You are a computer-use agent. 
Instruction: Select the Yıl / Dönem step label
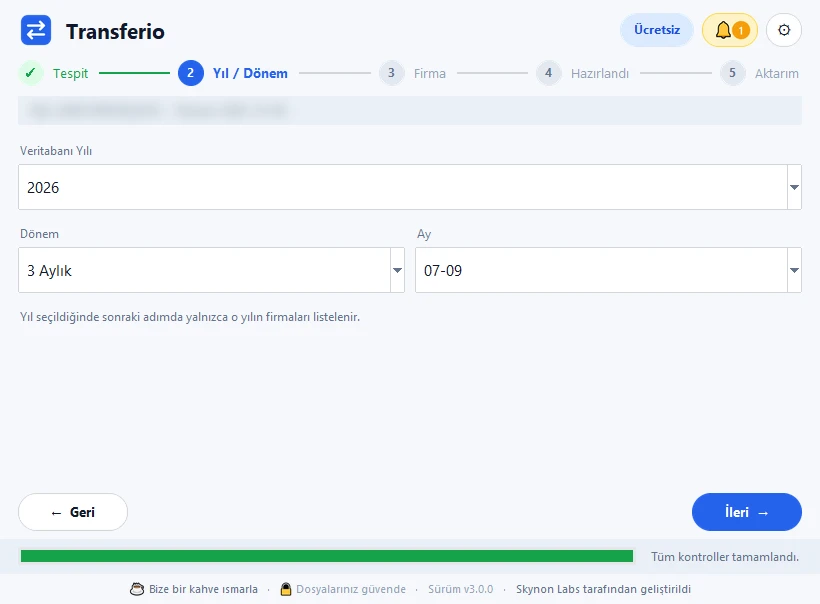pyautogui.click(x=250, y=73)
